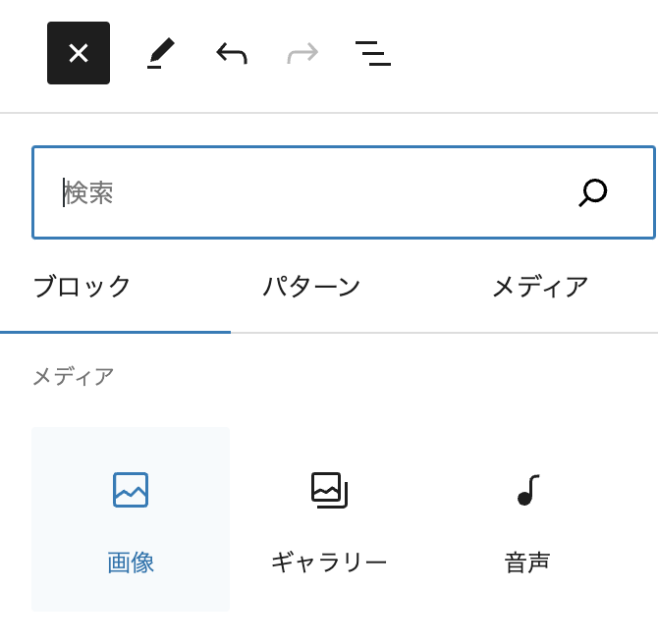Select the メディア tab
658x644 pixels.
pos(540,287)
